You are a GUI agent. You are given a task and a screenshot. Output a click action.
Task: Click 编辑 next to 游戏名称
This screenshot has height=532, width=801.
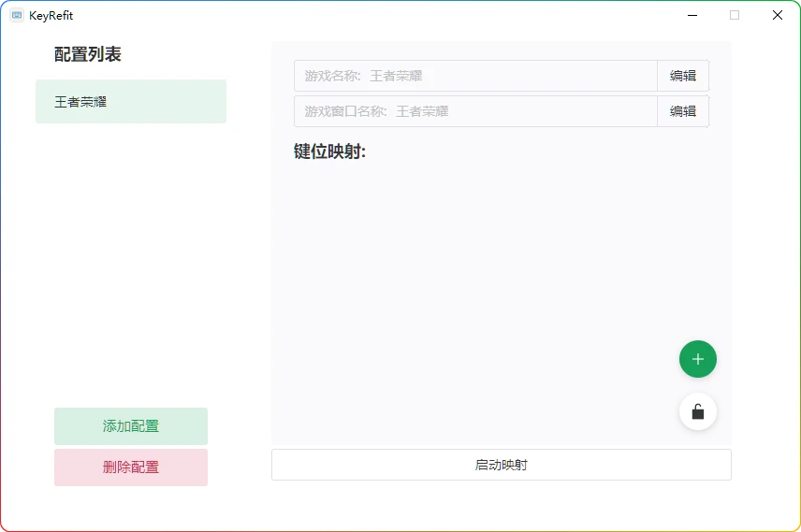[x=683, y=76]
